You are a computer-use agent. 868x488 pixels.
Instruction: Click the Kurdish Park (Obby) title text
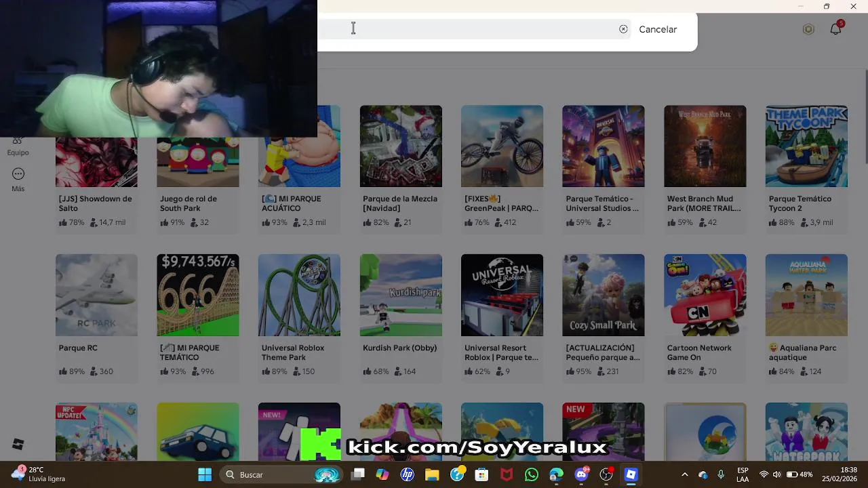point(399,348)
